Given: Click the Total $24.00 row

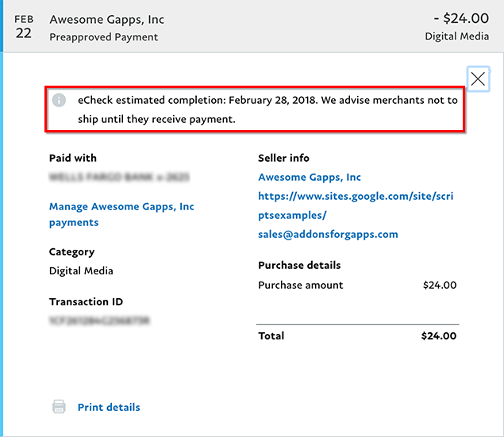Looking at the screenshot, I should pyautogui.click(x=357, y=335).
